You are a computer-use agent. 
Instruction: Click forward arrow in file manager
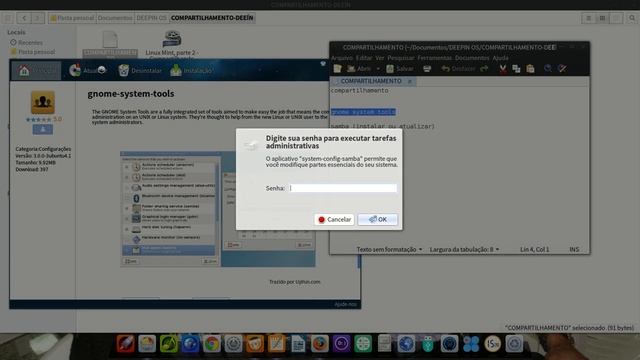tap(38, 18)
